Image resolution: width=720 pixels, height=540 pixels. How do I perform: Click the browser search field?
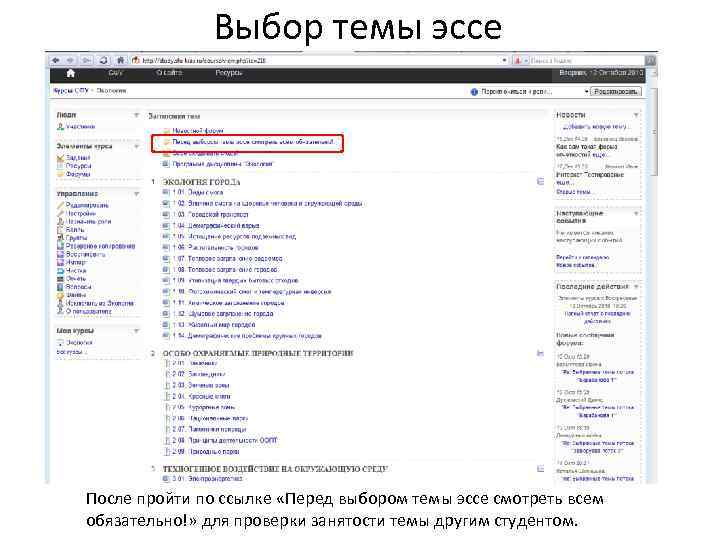coord(588,60)
